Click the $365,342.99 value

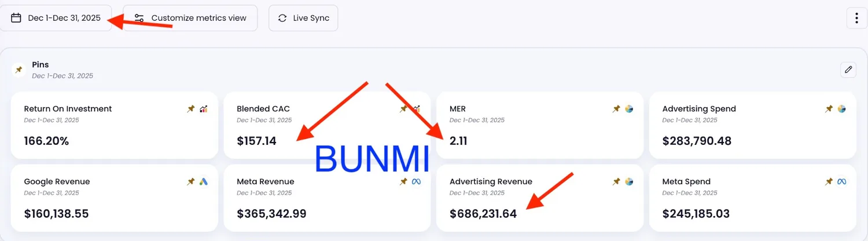271,214
